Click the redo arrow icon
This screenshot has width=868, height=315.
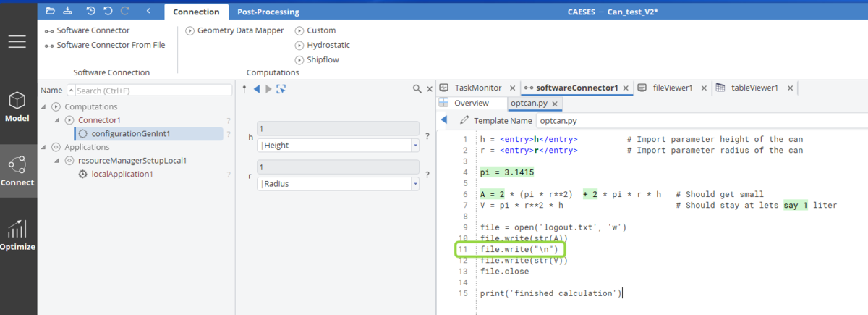[125, 11]
